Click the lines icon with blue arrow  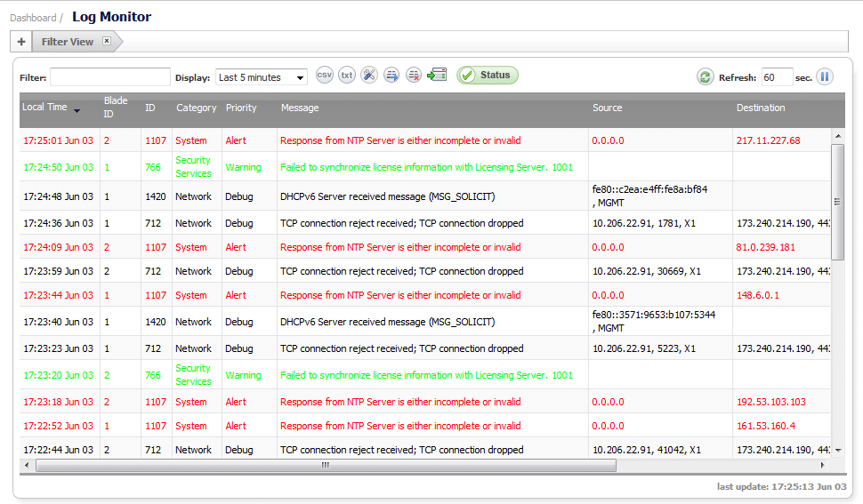pos(391,76)
